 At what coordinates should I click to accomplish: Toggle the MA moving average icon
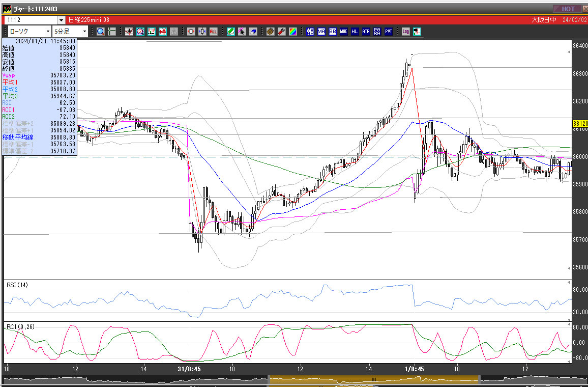point(321,32)
